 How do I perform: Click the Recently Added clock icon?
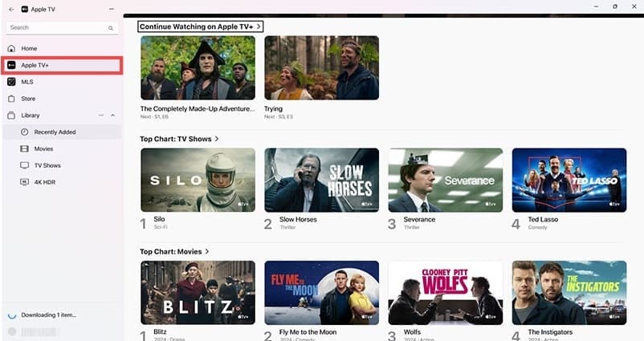click(25, 132)
